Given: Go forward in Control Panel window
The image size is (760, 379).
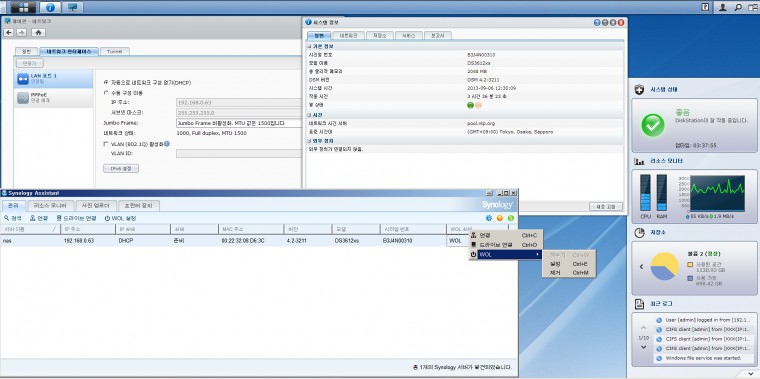Looking at the screenshot, I should [21, 32].
